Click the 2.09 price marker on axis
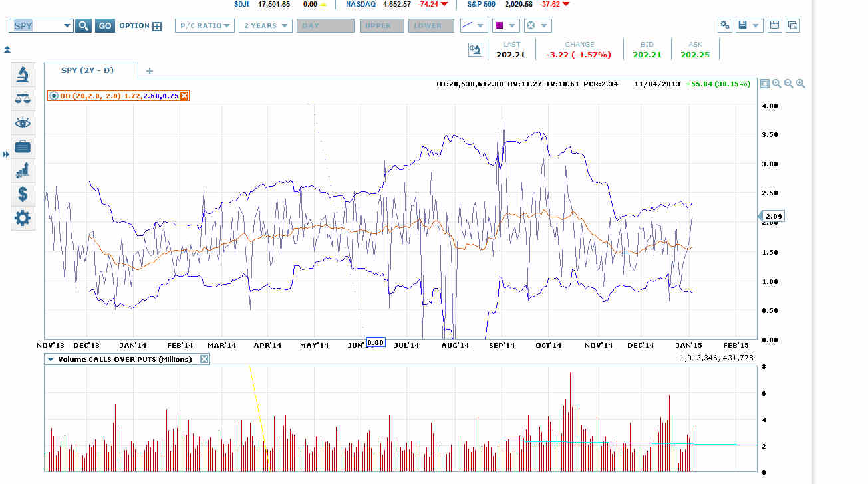The width and height of the screenshot is (868, 484). pyautogui.click(x=772, y=216)
